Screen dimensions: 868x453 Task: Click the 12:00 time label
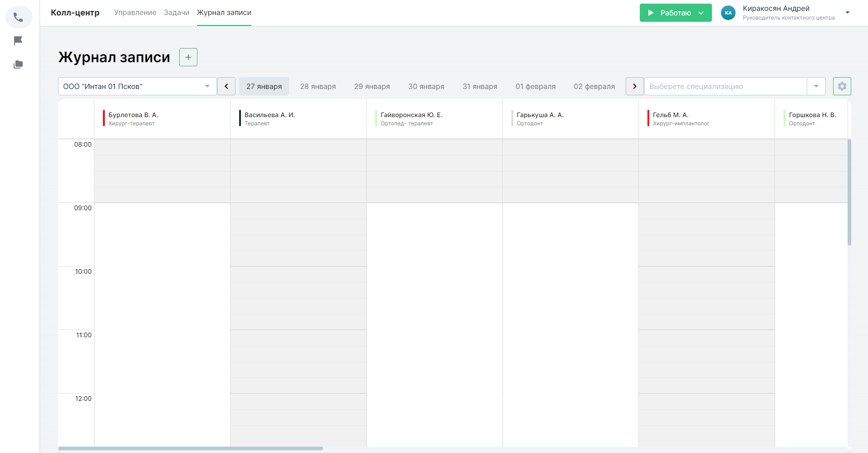pos(83,399)
